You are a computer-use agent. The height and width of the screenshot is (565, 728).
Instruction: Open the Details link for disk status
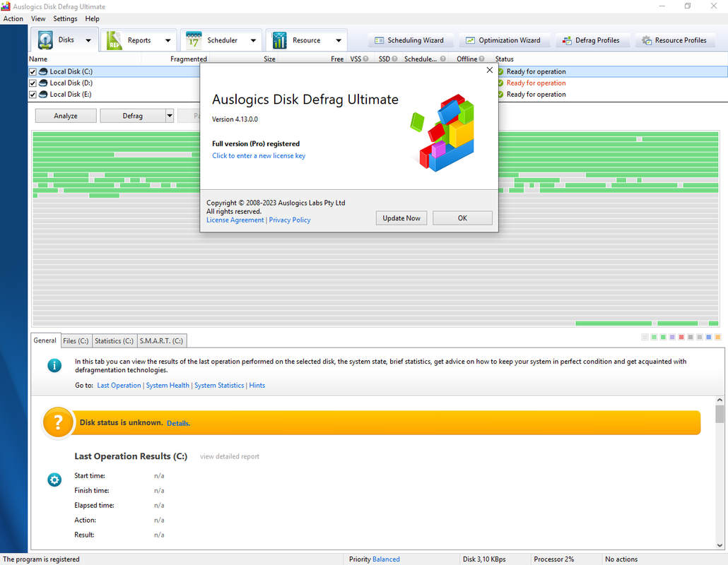[x=178, y=423]
